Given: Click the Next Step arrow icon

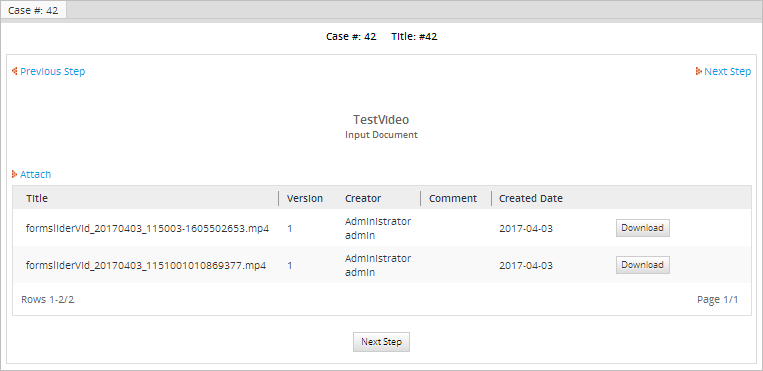Looking at the screenshot, I should tap(699, 71).
